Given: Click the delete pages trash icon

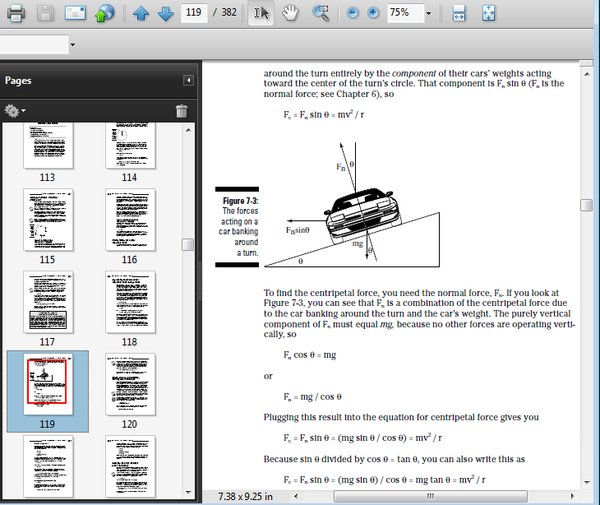Looking at the screenshot, I should [181, 111].
